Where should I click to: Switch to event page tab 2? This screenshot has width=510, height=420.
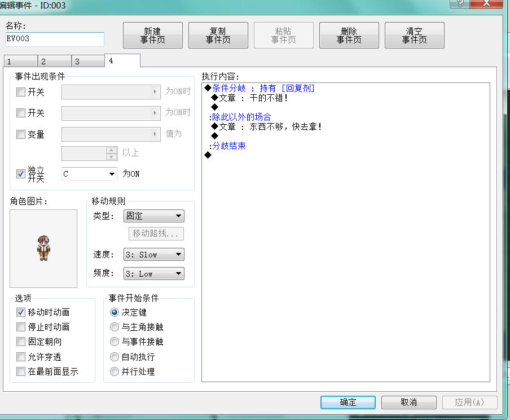(x=55, y=61)
